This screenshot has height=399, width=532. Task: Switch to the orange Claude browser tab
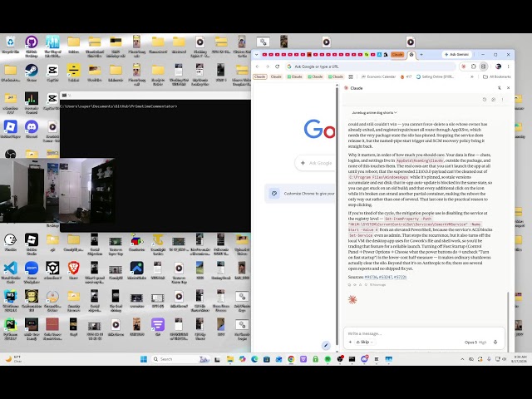click(x=397, y=55)
